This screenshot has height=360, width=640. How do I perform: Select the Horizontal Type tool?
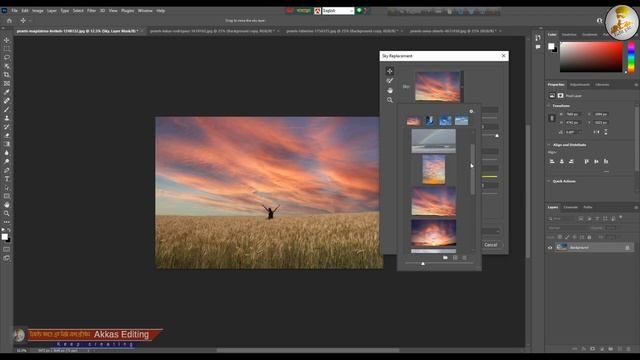(7, 179)
